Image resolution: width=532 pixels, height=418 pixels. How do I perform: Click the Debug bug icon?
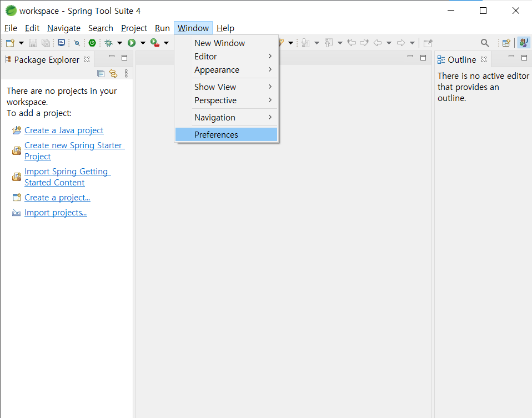coord(109,43)
